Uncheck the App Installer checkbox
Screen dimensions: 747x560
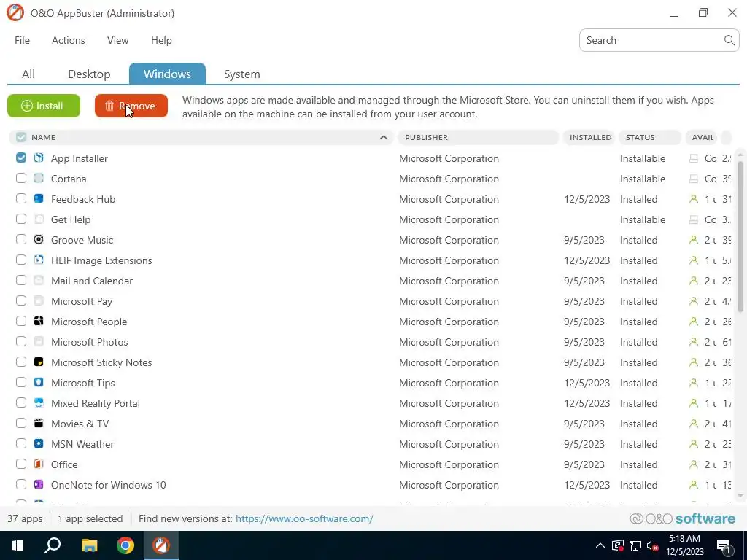[x=21, y=157]
